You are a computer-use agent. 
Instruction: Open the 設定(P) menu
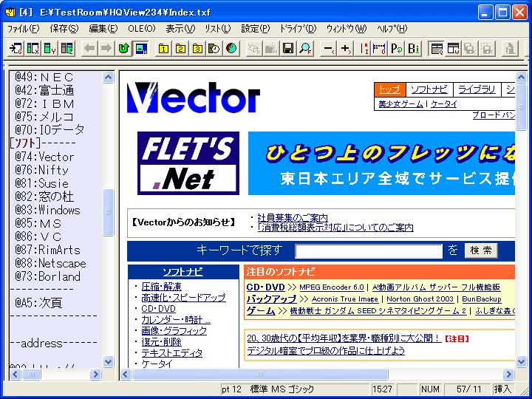click(256, 29)
